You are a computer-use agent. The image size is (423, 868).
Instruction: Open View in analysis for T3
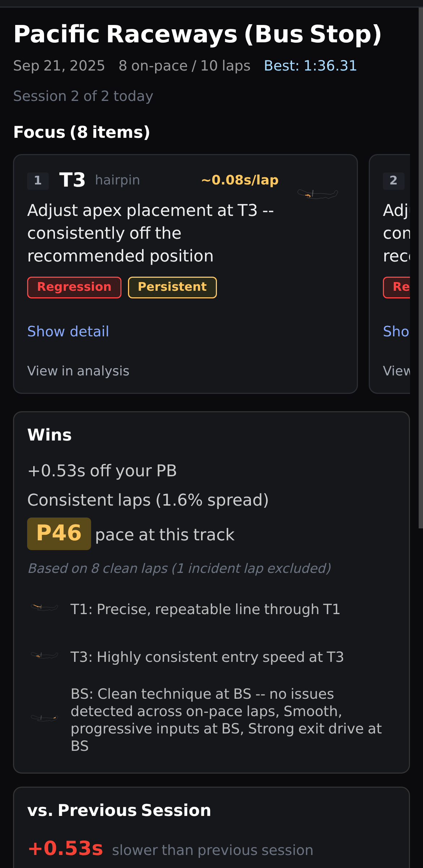point(78,370)
